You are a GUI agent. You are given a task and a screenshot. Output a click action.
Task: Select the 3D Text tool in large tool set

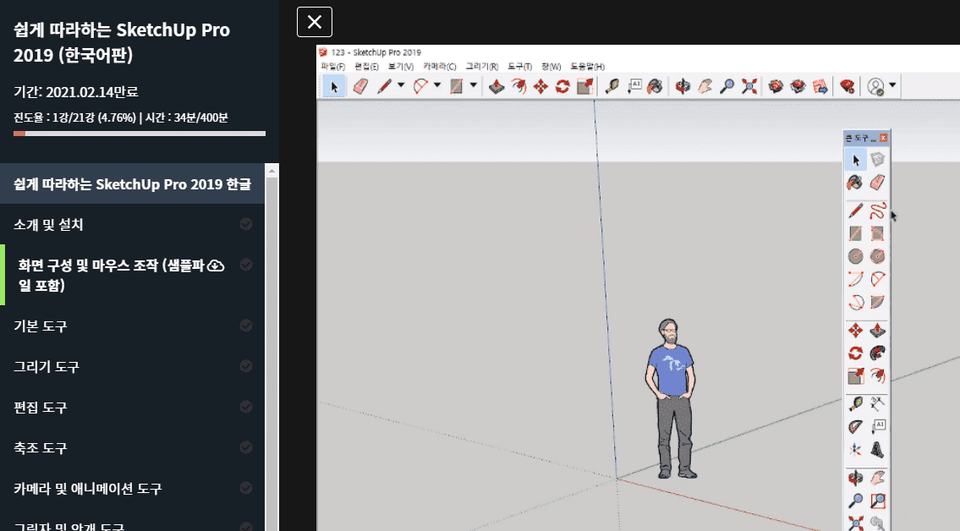(x=877, y=450)
